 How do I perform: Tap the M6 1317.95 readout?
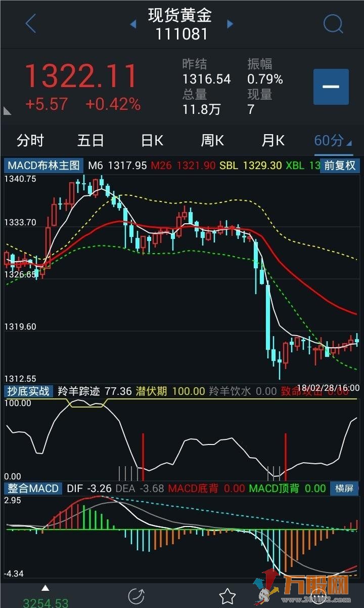tap(117, 166)
